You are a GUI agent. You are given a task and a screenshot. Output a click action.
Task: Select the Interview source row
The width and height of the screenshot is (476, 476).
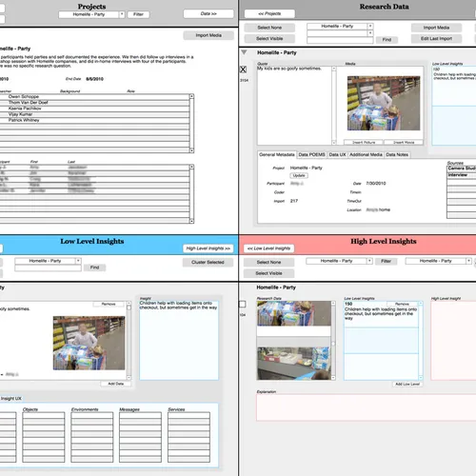(462, 175)
